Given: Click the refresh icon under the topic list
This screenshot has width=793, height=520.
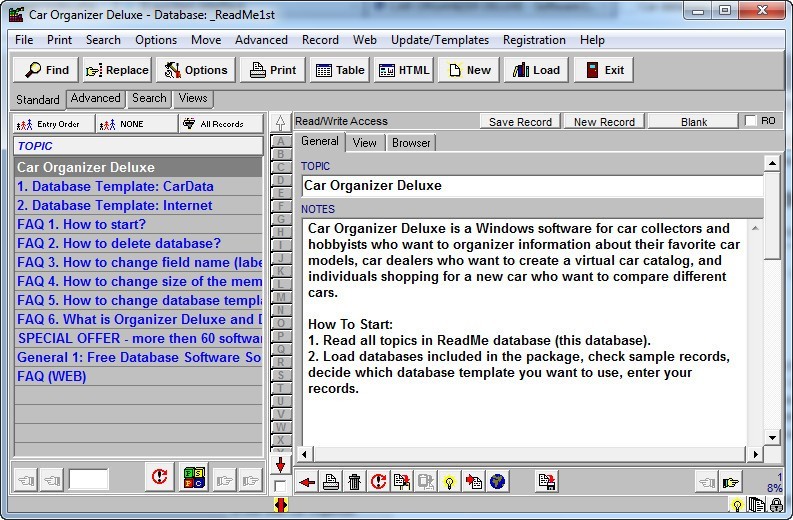Looking at the screenshot, I should click(159, 476).
